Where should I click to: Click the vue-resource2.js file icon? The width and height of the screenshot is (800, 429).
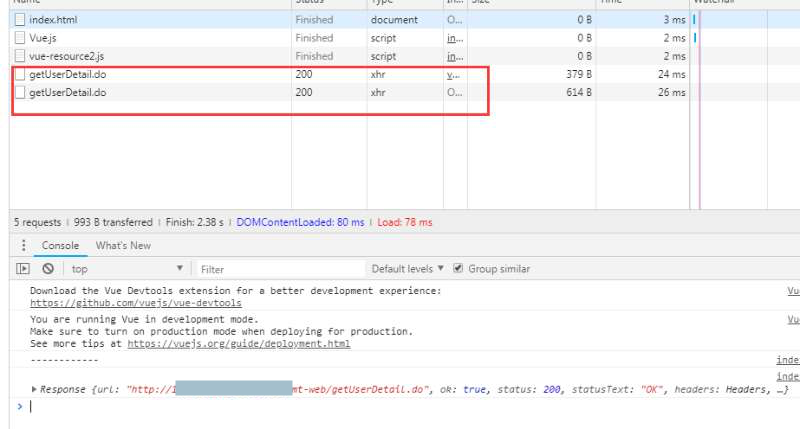coord(20,56)
